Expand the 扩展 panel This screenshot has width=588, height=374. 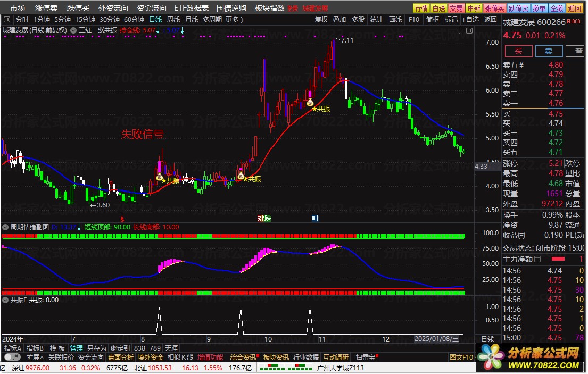click(x=35, y=357)
